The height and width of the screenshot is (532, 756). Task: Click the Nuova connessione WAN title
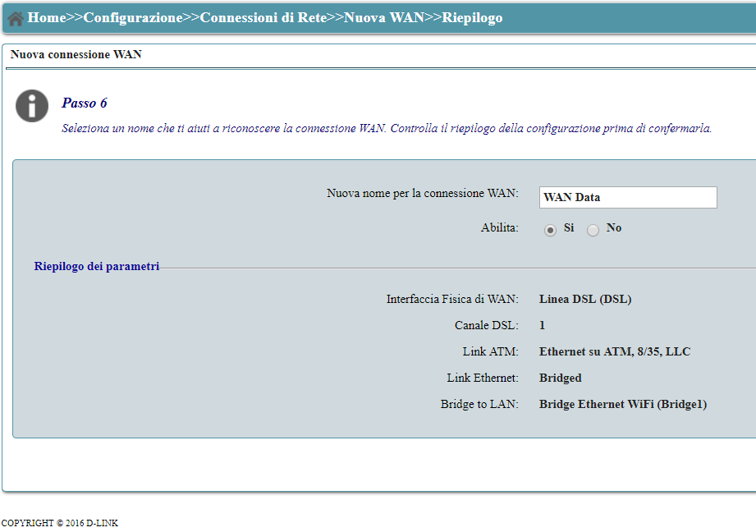click(76, 54)
